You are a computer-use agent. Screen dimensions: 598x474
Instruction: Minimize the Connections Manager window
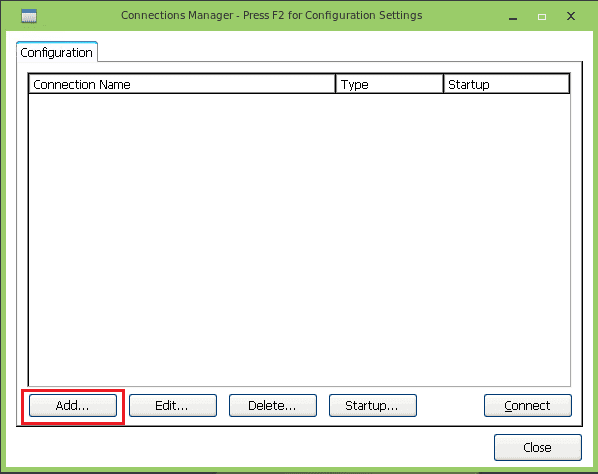coord(513,17)
